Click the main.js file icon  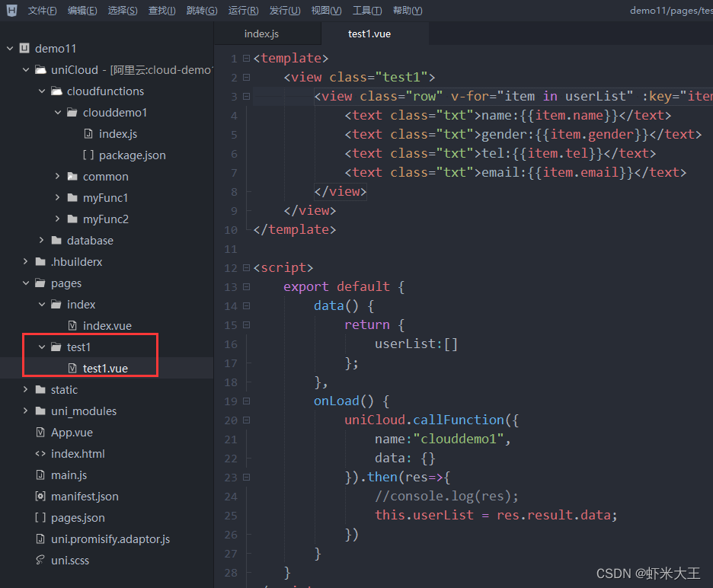click(40, 475)
